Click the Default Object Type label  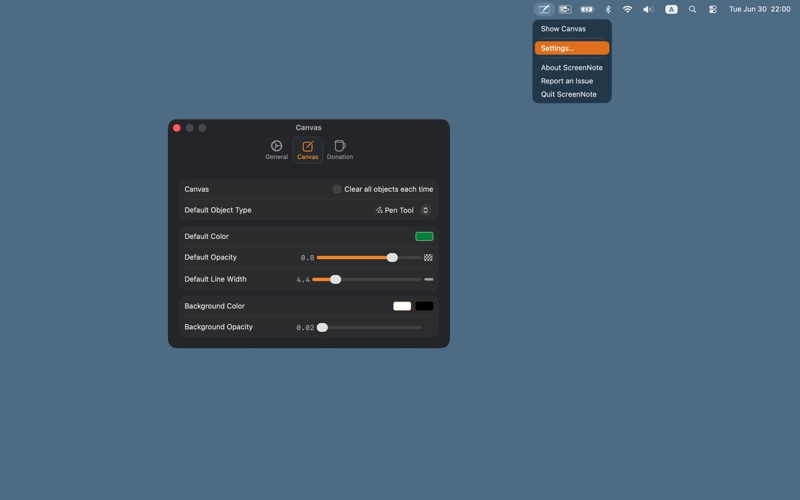point(218,210)
